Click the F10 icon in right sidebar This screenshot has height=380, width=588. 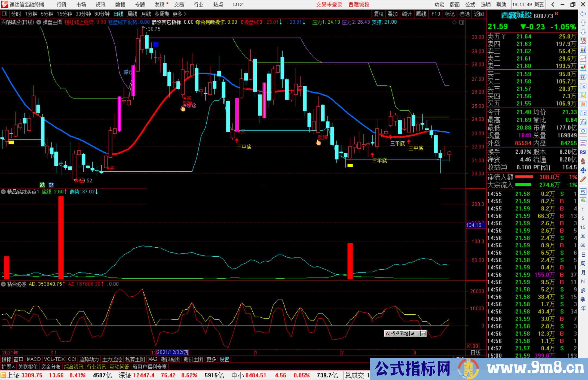coord(583,86)
